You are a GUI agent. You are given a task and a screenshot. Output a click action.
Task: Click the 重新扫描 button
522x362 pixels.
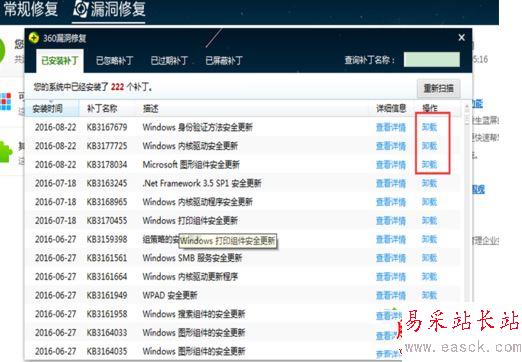(x=439, y=88)
